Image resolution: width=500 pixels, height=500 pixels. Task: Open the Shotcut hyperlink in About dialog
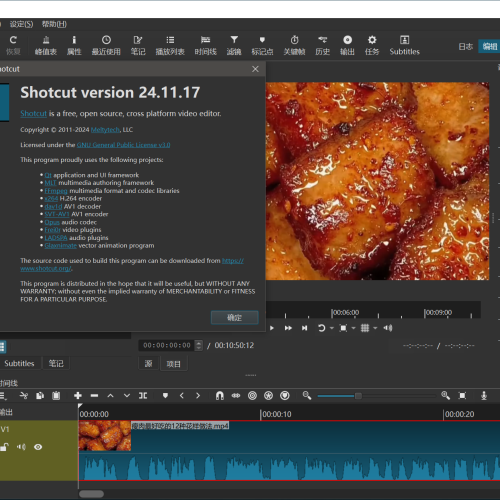(33, 114)
